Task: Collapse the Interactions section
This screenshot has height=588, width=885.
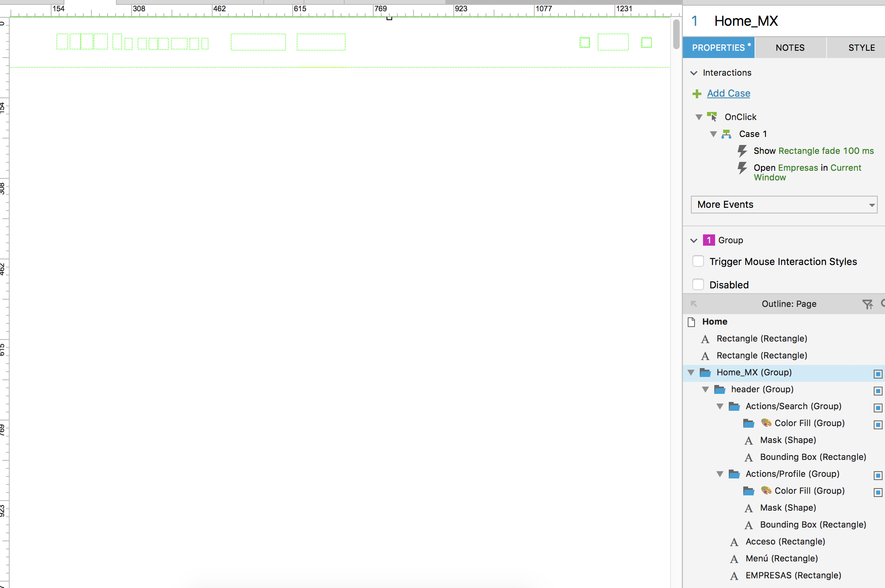Action: click(694, 73)
